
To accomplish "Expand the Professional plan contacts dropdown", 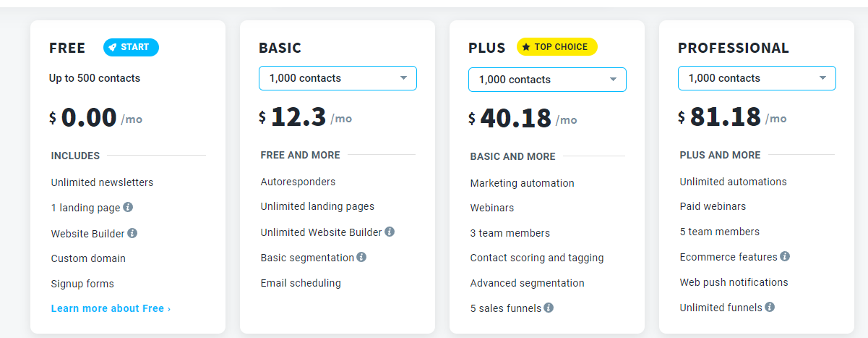I will coord(757,78).
